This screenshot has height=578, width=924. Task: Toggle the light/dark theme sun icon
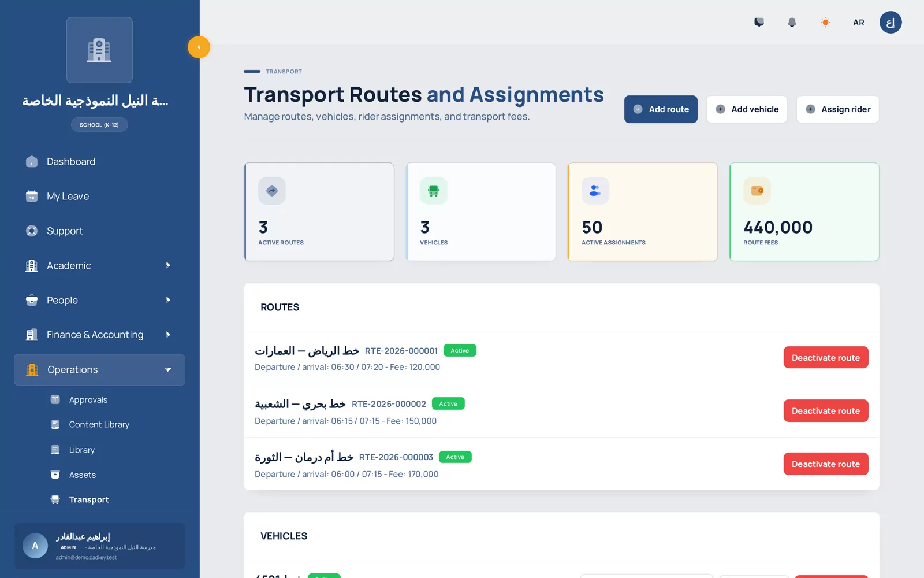pos(825,23)
